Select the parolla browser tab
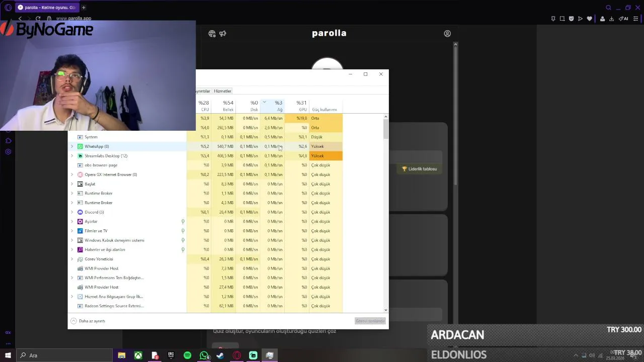The height and width of the screenshot is (362, 644). 46,8
